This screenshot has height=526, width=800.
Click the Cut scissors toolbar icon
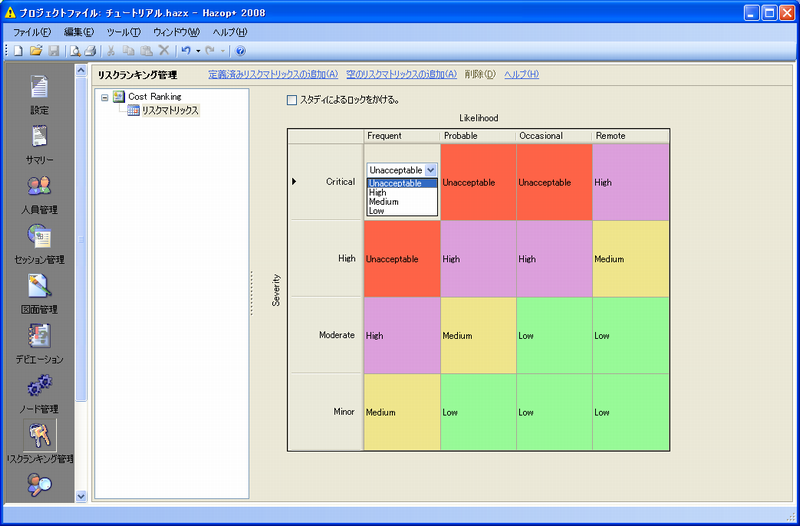pyautogui.click(x=111, y=51)
